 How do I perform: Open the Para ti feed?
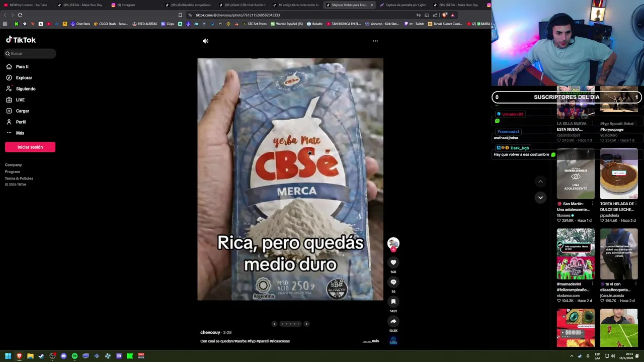click(22, 66)
